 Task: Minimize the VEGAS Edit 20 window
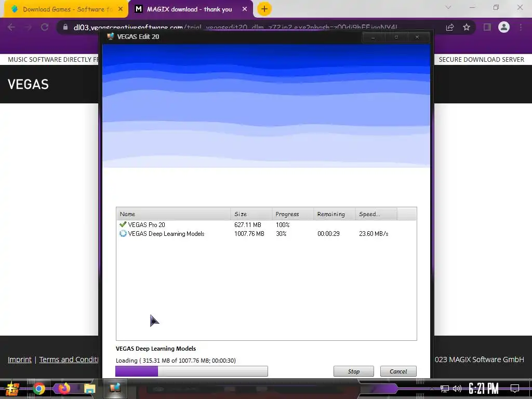tap(373, 37)
